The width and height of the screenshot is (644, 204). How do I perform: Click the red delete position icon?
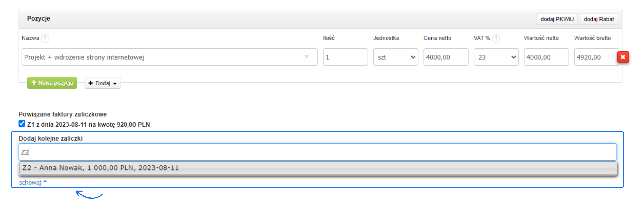623,57
